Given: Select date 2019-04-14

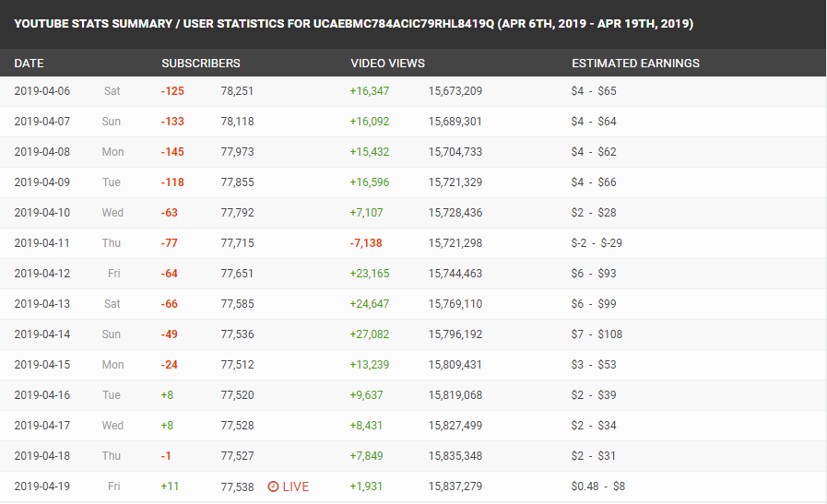Looking at the screenshot, I should click(x=42, y=334).
